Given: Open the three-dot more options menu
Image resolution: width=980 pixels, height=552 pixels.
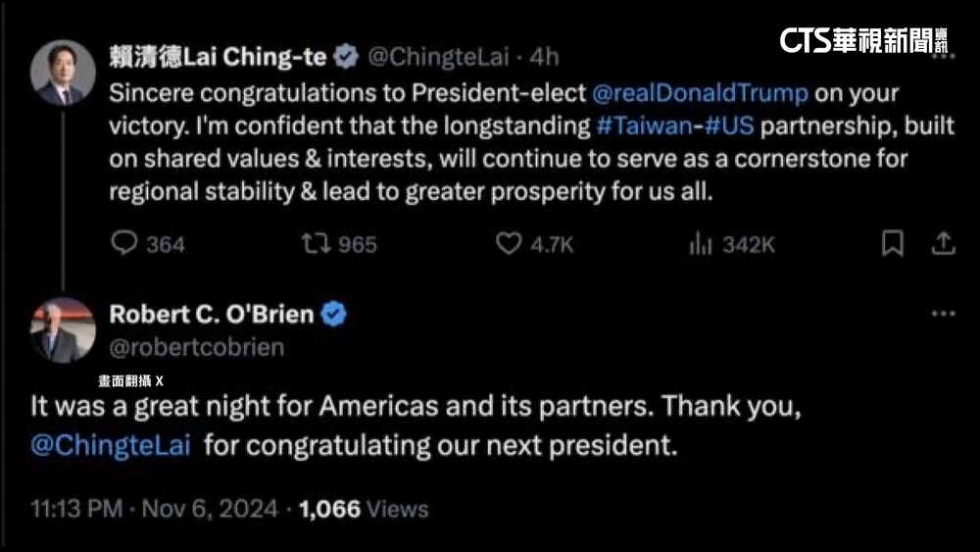Looking at the screenshot, I should click(x=942, y=314).
